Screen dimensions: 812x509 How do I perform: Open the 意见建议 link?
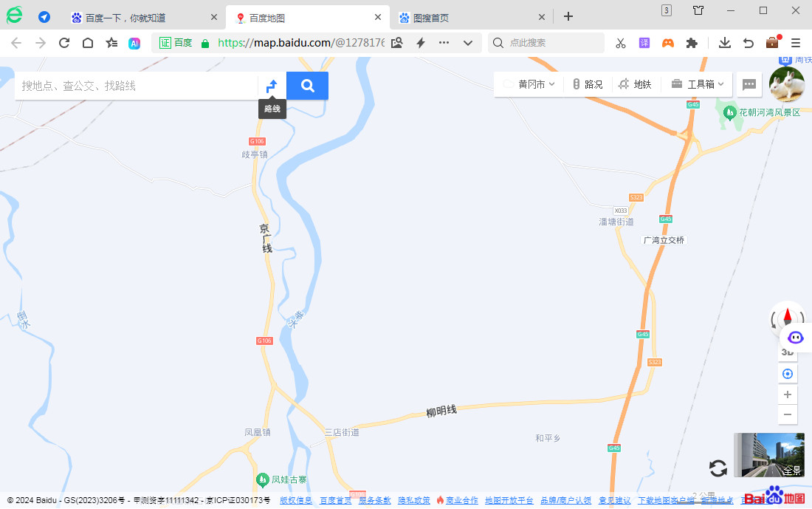click(615, 500)
